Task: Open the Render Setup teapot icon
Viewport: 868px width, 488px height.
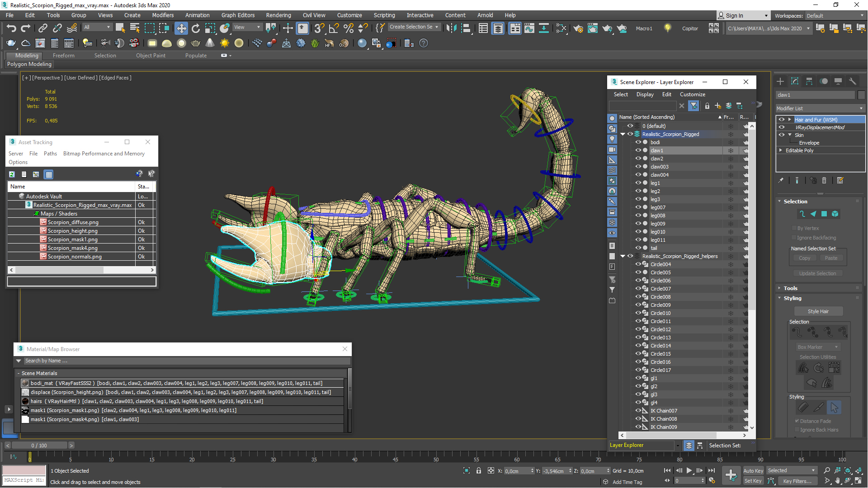Action: [578, 28]
